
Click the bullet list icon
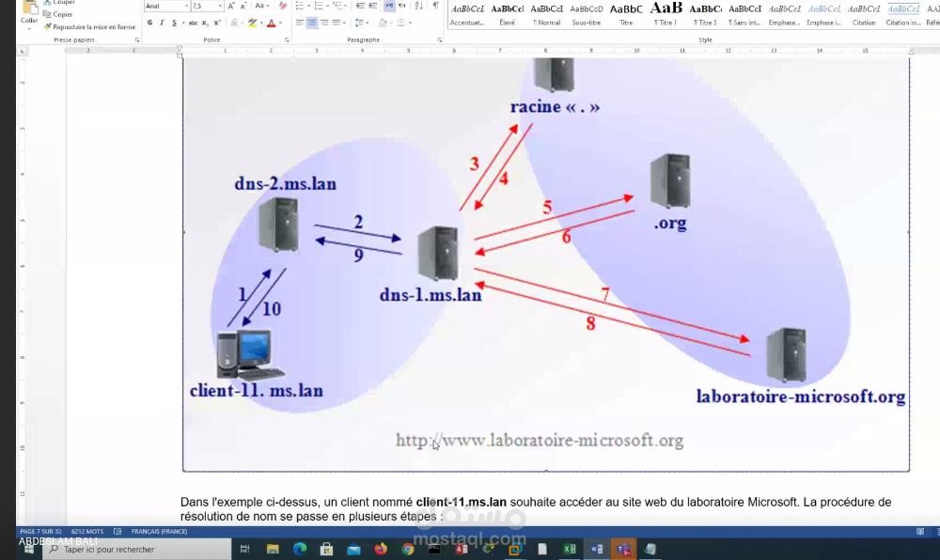click(301, 6)
